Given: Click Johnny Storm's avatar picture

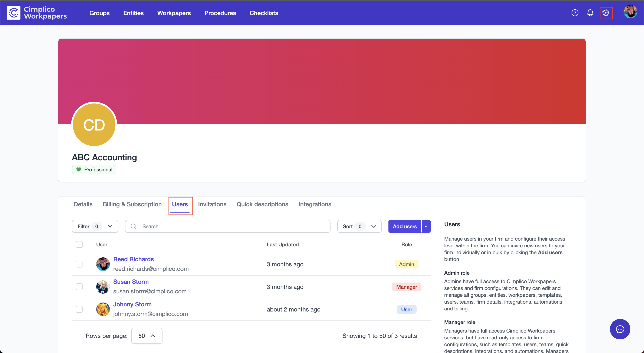Looking at the screenshot, I should 103,309.
